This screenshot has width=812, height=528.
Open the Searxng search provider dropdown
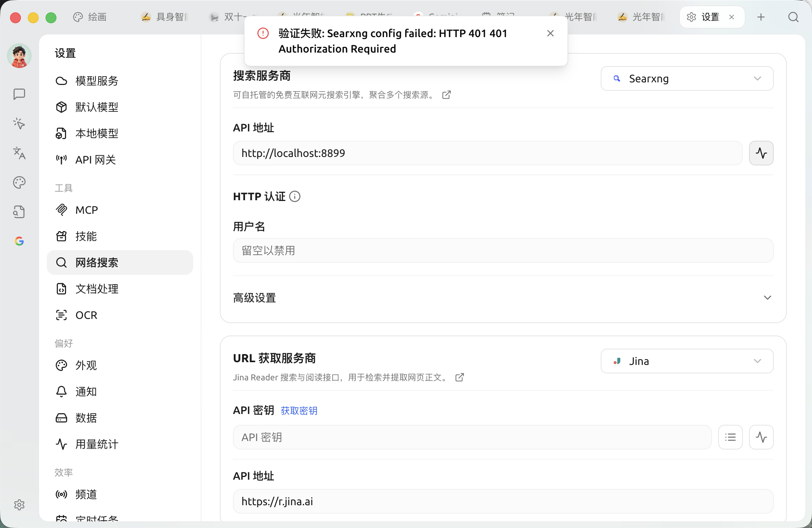pos(687,78)
